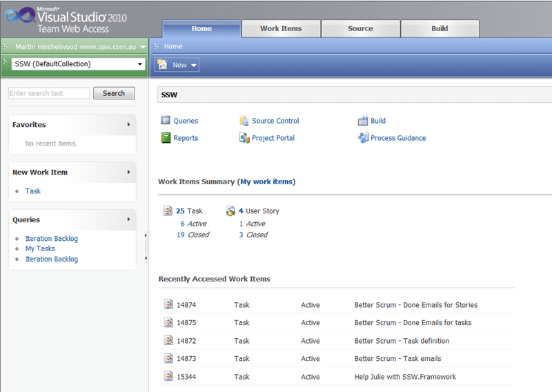This screenshot has height=392, width=552.
Task: Open Build link in SSW section
Action: tap(378, 121)
